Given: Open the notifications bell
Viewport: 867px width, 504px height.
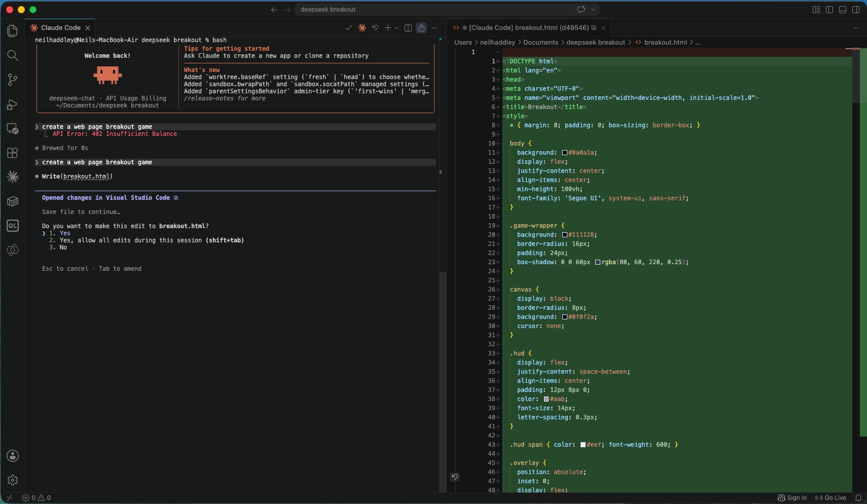Looking at the screenshot, I should [x=858, y=498].
